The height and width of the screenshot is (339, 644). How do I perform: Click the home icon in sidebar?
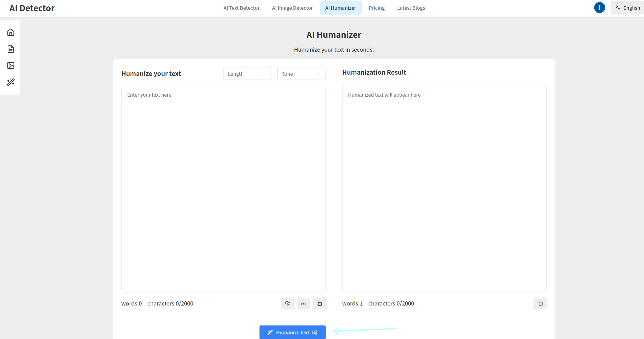[11, 32]
